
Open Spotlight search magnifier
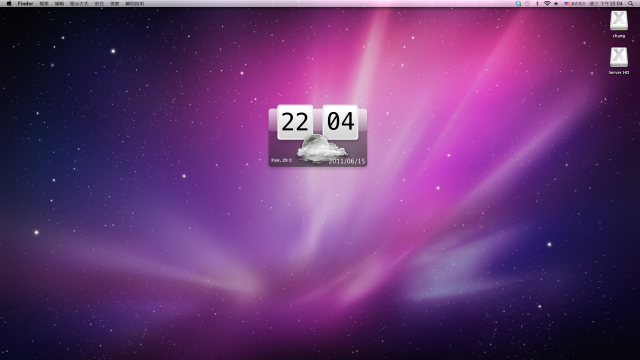[x=631, y=3]
